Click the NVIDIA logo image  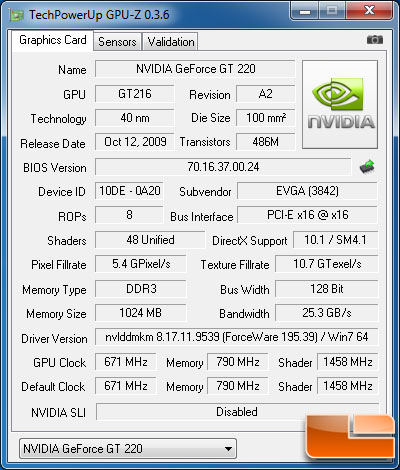pos(340,104)
